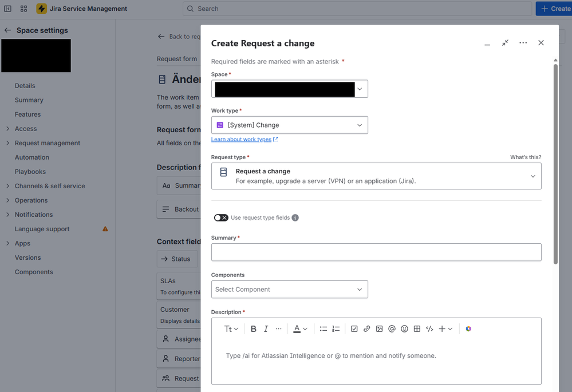Open the text color picker

[x=298, y=328]
